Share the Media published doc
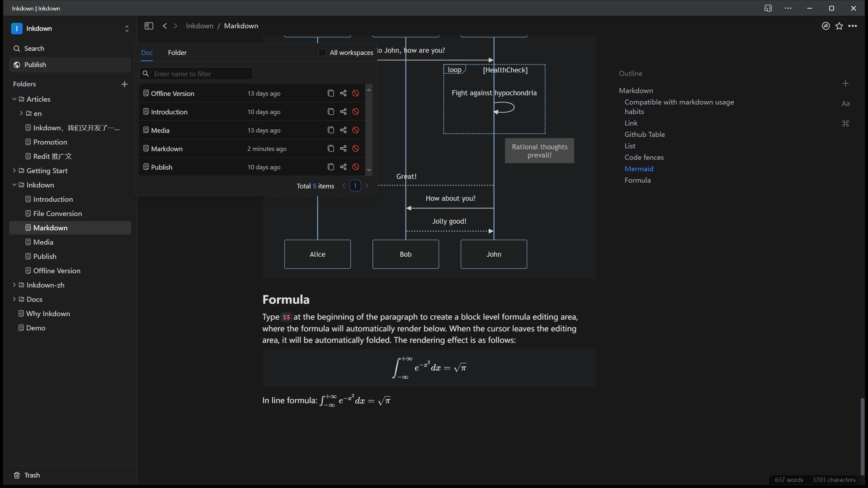 coord(343,130)
